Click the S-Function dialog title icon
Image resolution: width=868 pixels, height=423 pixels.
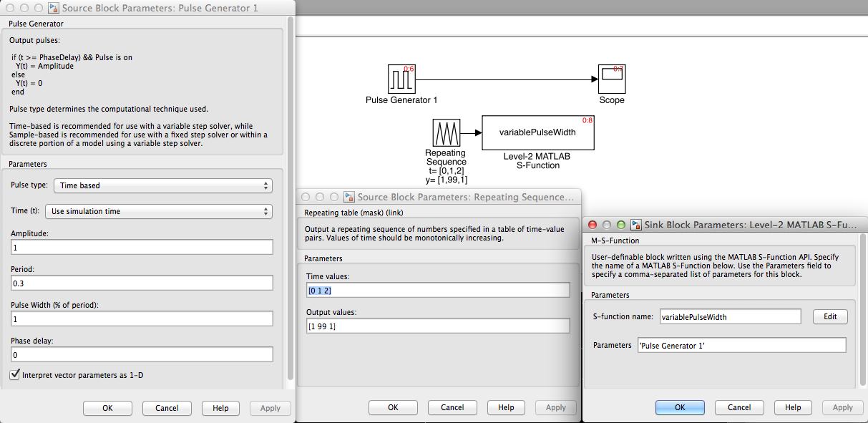pos(636,225)
